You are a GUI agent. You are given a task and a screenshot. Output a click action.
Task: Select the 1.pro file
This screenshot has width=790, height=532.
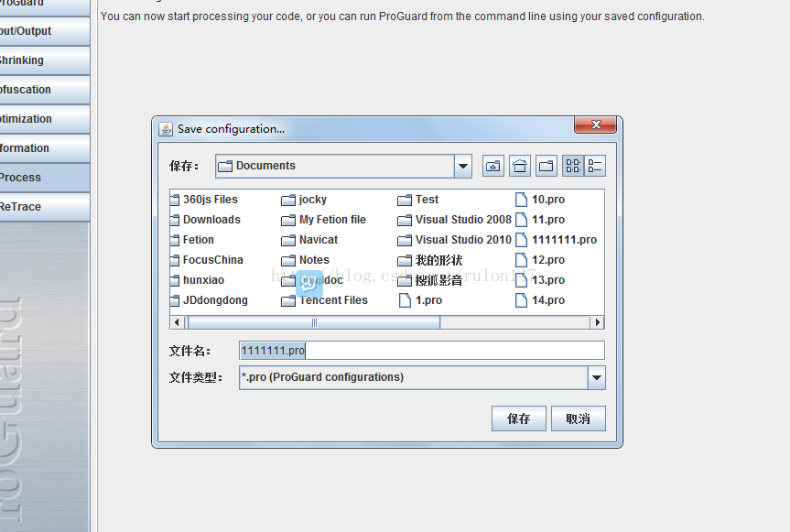[420, 300]
